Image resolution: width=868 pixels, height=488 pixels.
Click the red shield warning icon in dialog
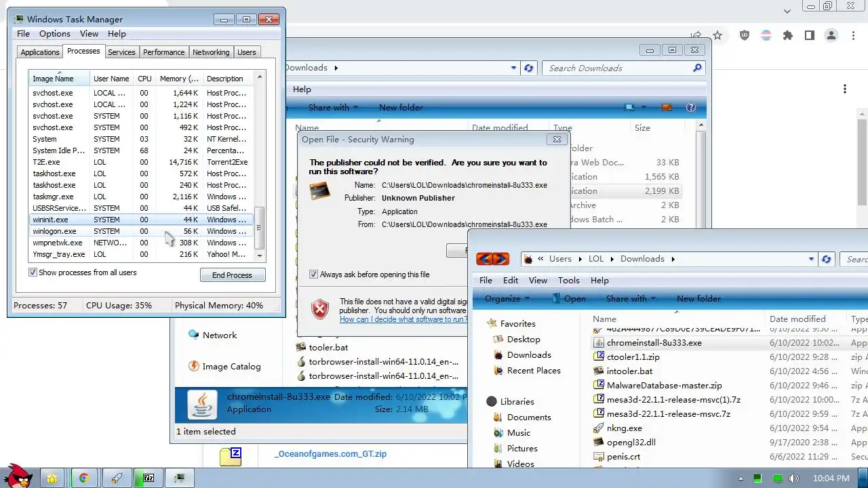pos(320,310)
